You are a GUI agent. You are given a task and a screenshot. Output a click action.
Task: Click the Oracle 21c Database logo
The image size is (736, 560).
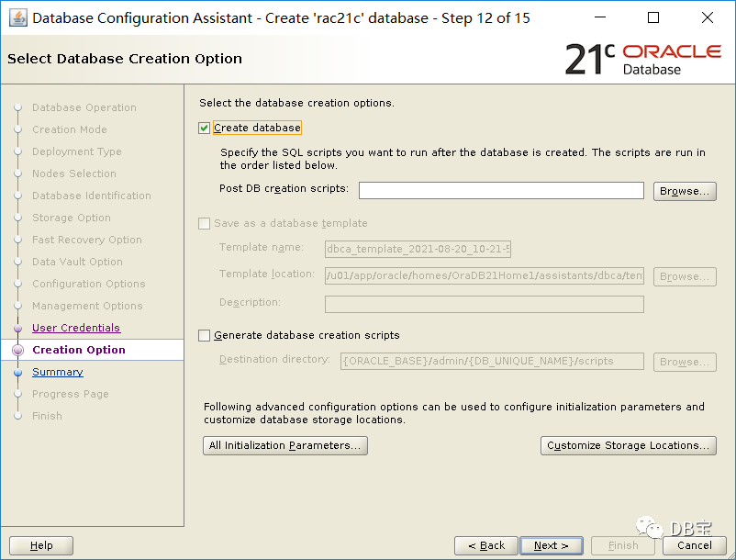[x=643, y=59]
